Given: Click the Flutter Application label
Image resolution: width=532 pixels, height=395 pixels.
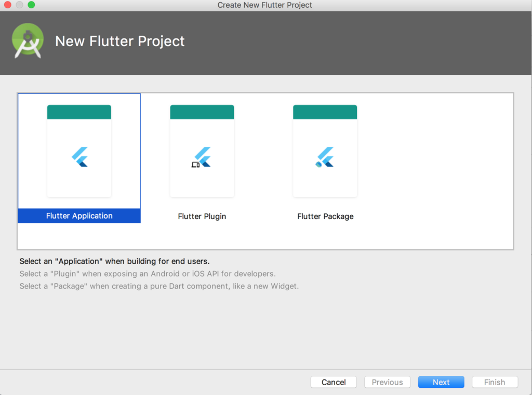Looking at the screenshot, I should tap(79, 215).
